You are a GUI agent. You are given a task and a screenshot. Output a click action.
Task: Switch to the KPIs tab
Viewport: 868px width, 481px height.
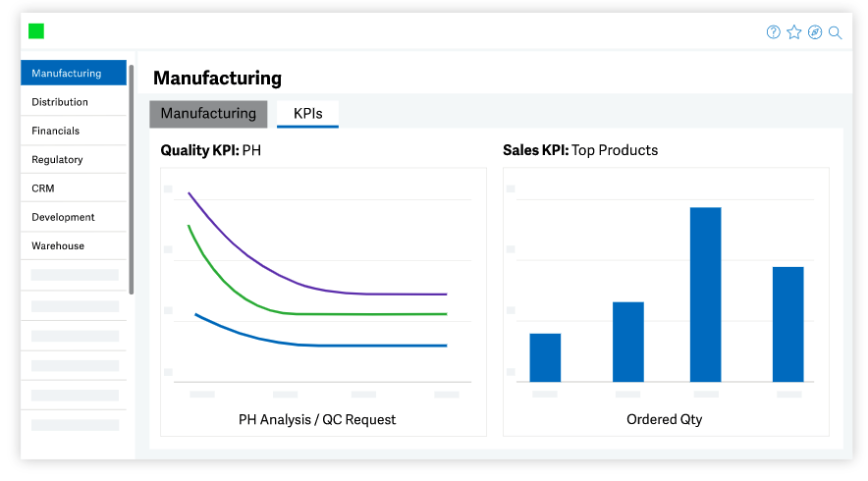307,114
